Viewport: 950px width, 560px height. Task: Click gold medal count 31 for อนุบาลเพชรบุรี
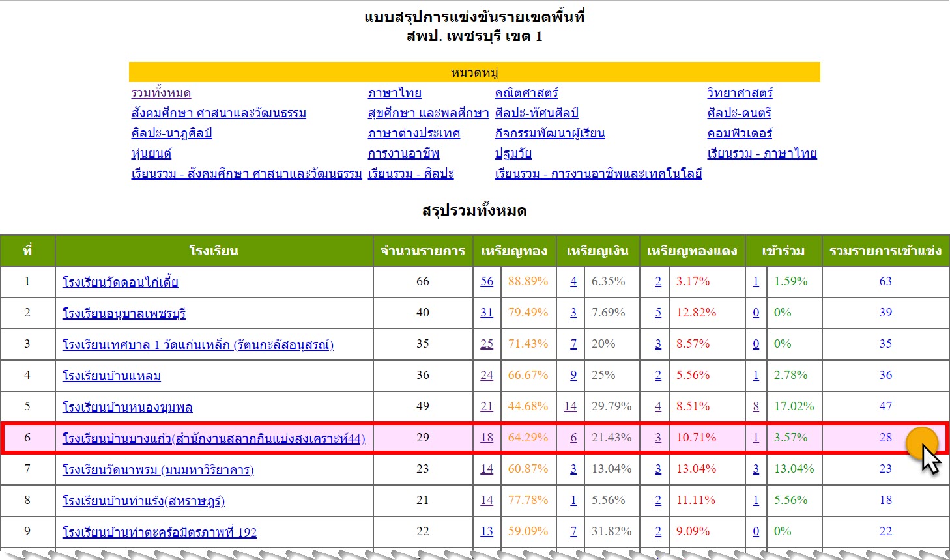(487, 313)
